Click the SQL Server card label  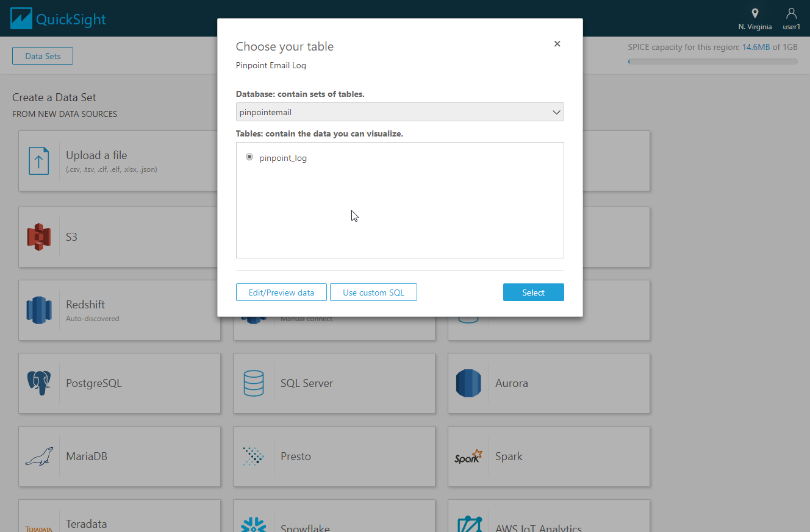(307, 383)
